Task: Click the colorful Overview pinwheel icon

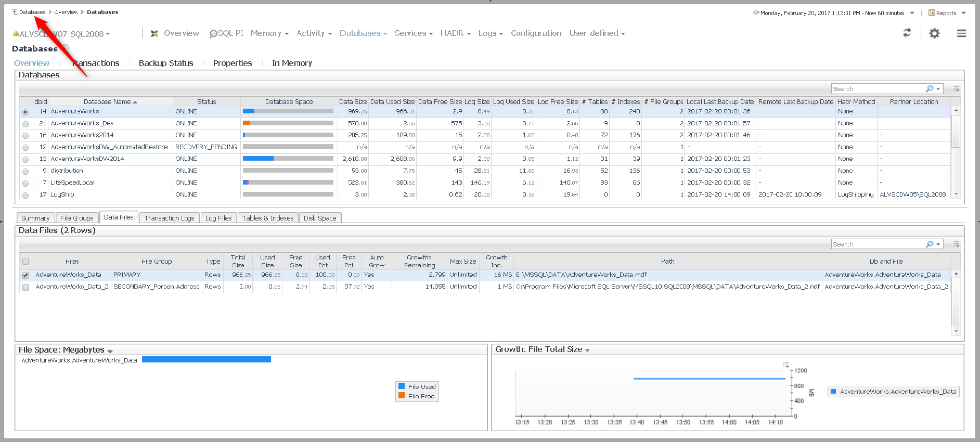Action: [x=154, y=33]
